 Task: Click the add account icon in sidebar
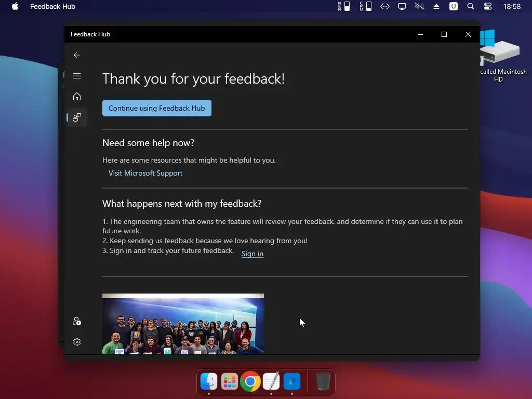click(77, 321)
